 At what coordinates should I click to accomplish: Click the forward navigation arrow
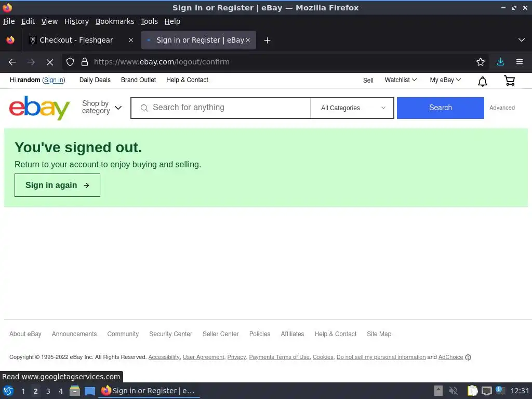31,62
